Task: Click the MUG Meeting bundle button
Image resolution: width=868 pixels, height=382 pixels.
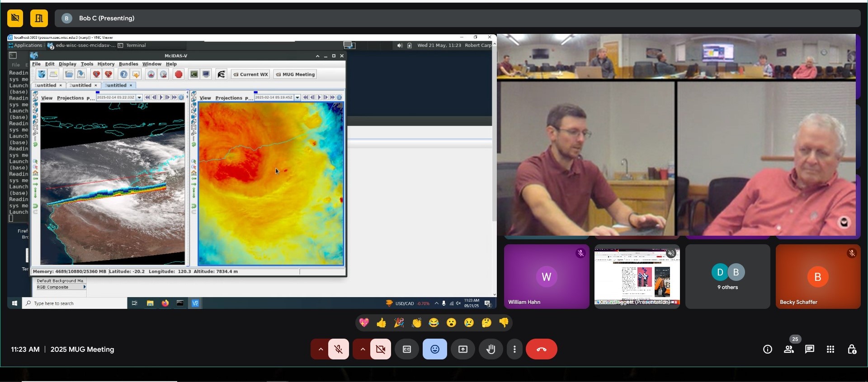Action: pos(295,75)
